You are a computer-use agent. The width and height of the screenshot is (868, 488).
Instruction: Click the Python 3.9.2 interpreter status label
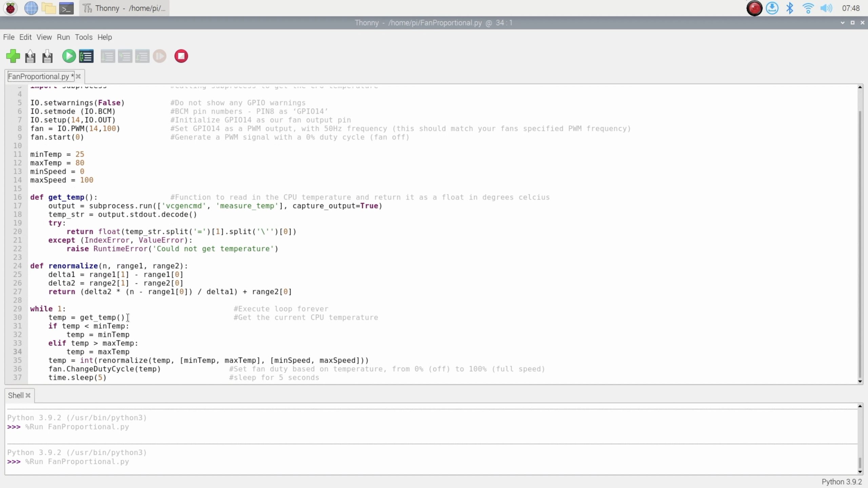841,482
